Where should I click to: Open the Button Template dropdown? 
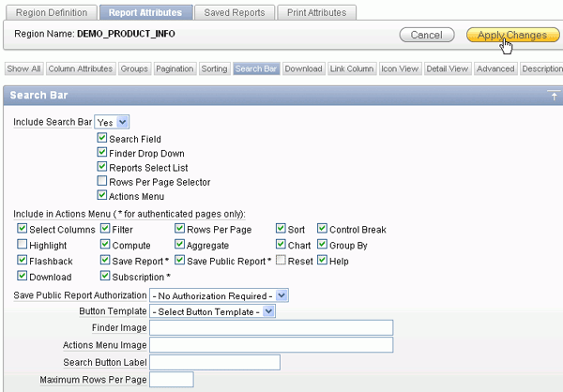(212, 311)
